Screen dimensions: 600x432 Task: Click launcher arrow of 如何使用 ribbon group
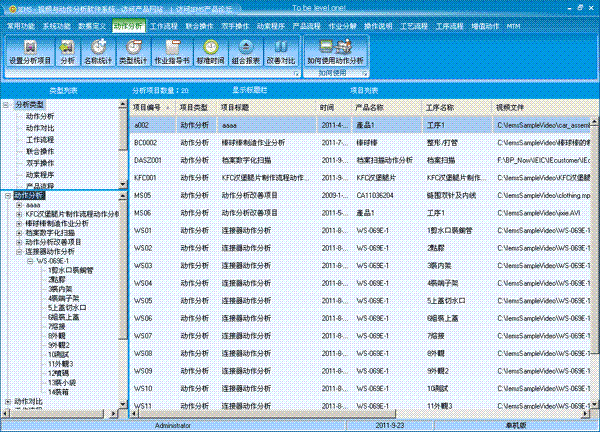tap(365, 73)
